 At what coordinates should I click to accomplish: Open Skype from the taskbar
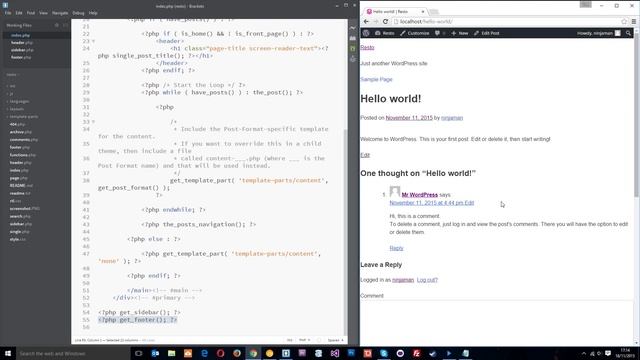click(384, 353)
